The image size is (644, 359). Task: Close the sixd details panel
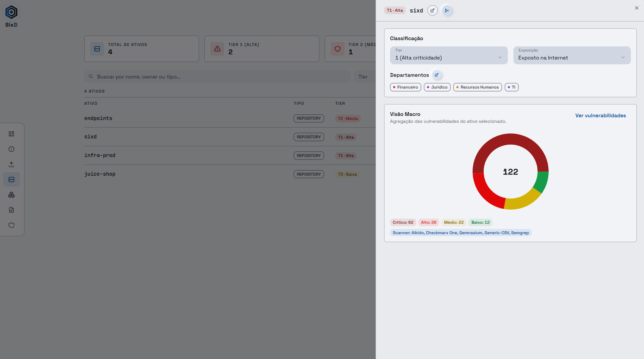(637, 8)
